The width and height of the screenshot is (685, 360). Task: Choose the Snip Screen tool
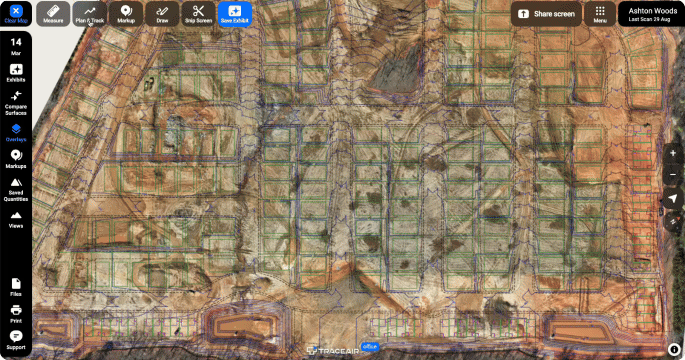[x=198, y=14]
